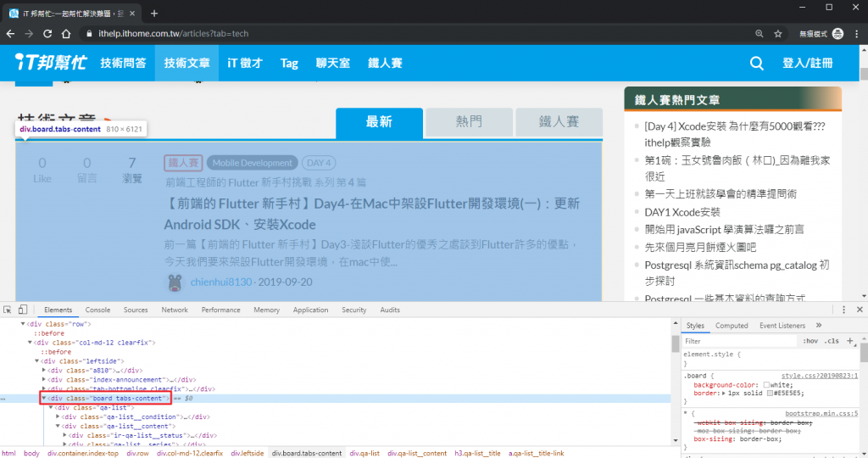Viewport: 868px width, 458px height.
Task: Activate the DevTools inspect element picker
Action: pyautogui.click(x=7, y=310)
